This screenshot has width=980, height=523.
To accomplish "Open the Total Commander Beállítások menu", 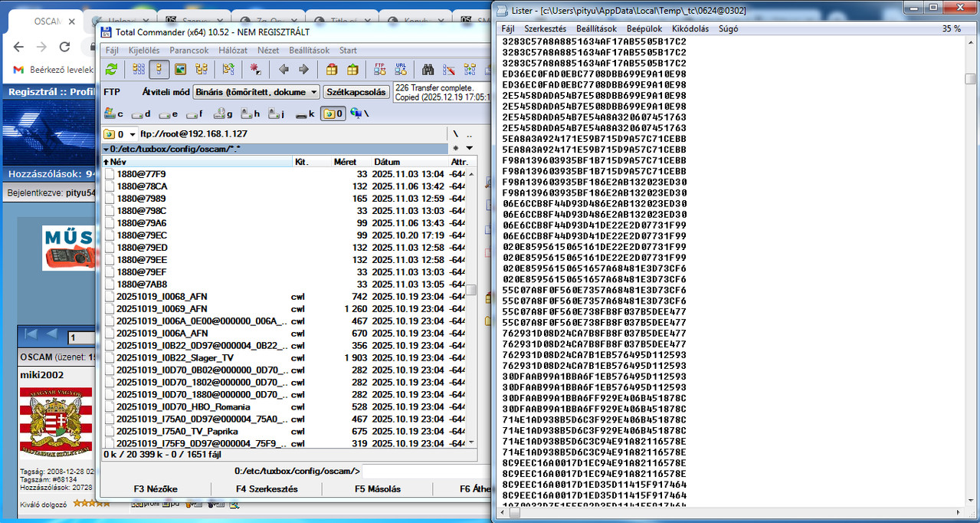I will (309, 51).
